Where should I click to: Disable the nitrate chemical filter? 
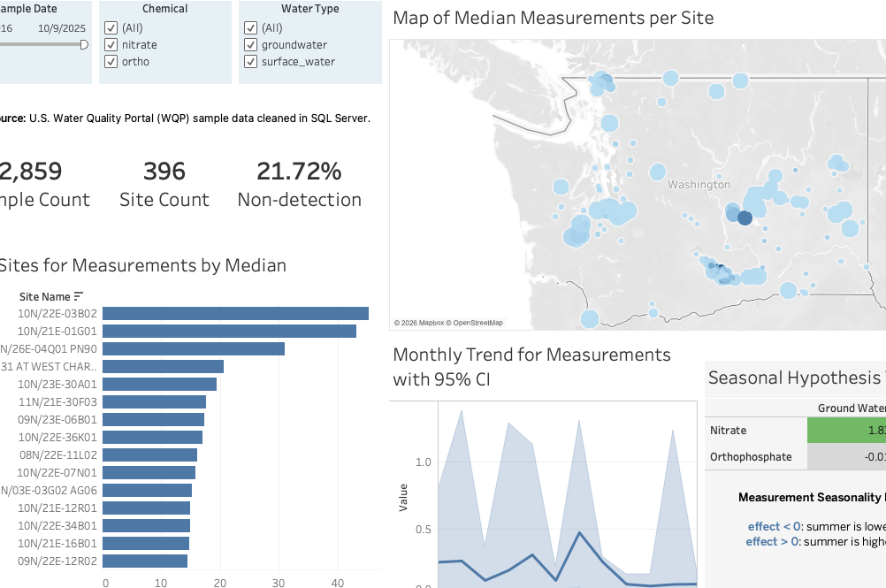pos(111,44)
